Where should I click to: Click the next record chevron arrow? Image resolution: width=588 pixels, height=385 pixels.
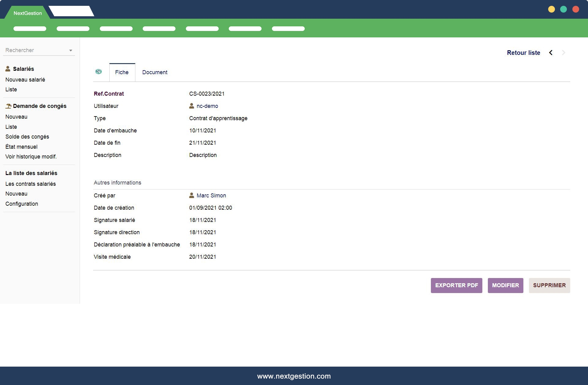tap(563, 53)
